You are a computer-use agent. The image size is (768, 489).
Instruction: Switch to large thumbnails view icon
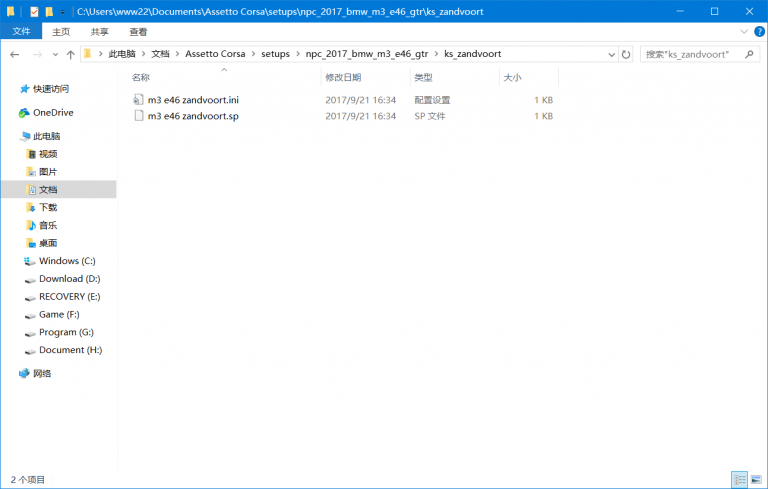coord(756,480)
